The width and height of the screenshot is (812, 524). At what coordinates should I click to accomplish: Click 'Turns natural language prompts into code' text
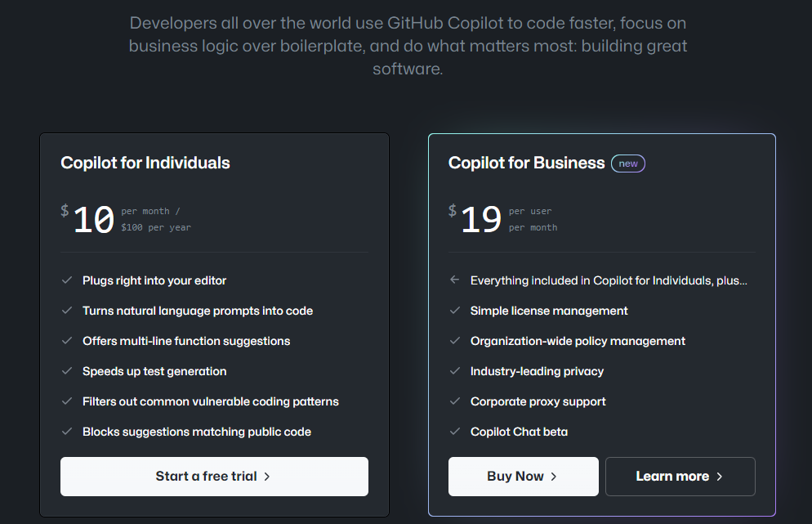(x=198, y=311)
